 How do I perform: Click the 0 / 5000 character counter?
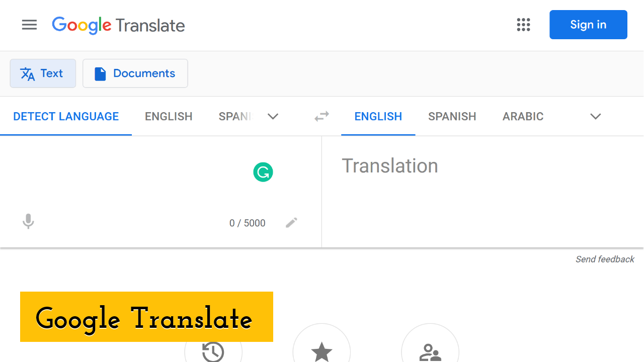(248, 223)
